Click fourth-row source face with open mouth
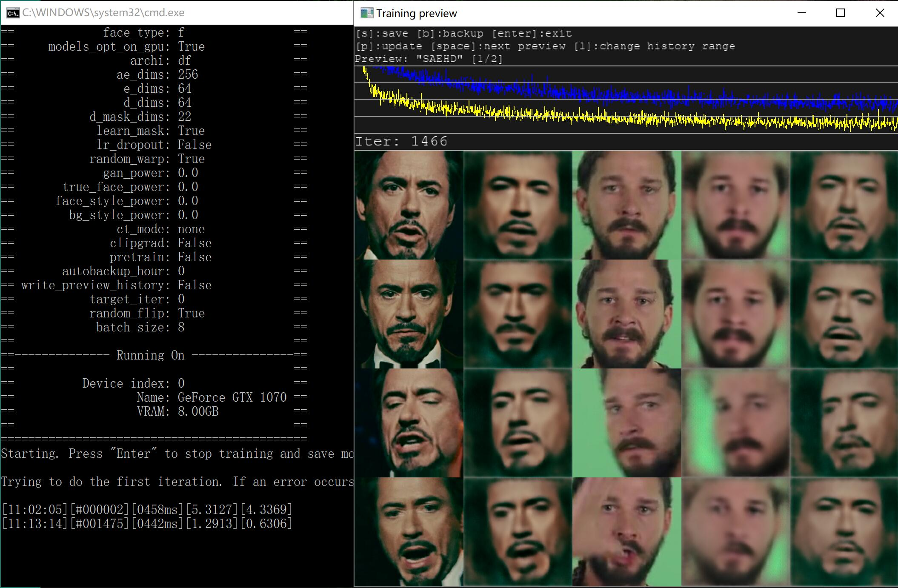This screenshot has height=588, width=898. pyautogui.click(x=409, y=532)
